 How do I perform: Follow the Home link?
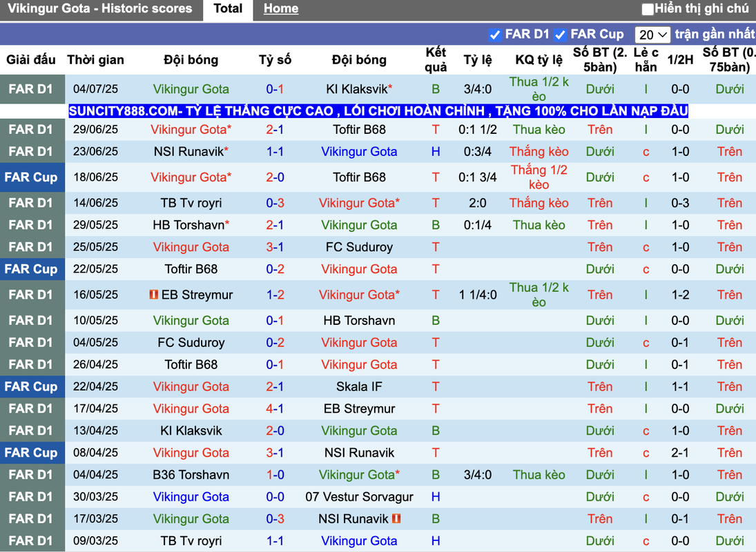[281, 9]
